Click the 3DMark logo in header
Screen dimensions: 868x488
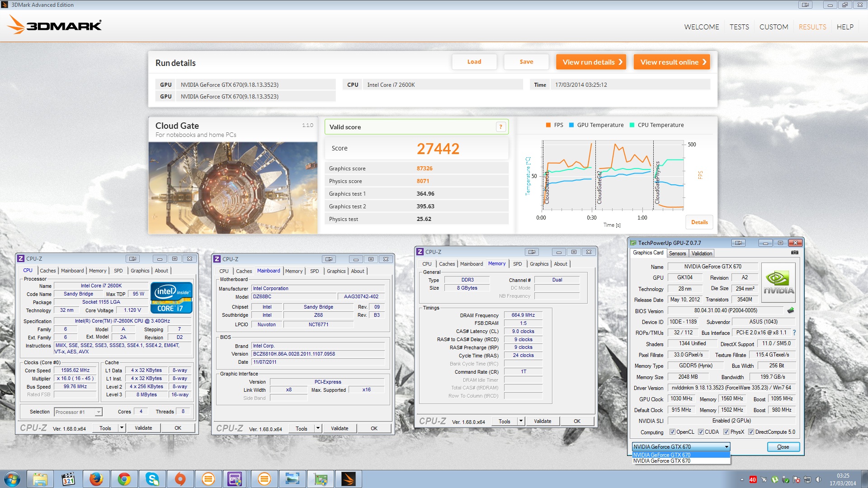(55, 25)
